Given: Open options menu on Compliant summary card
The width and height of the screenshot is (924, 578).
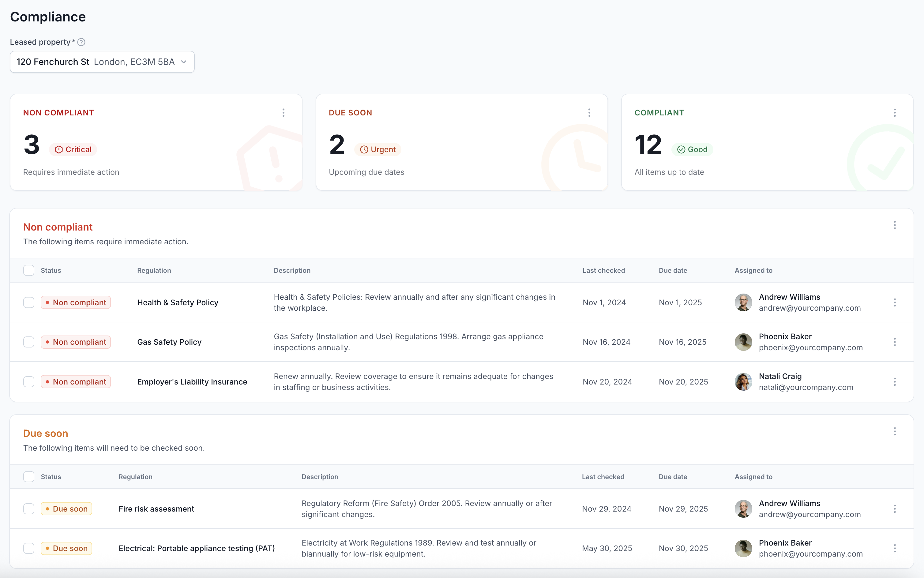Looking at the screenshot, I should coord(894,112).
